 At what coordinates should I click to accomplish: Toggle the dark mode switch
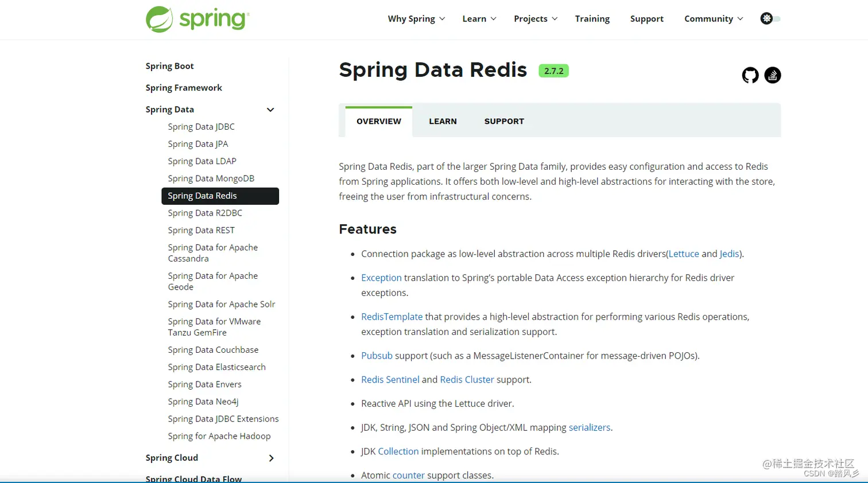coord(770,18)
